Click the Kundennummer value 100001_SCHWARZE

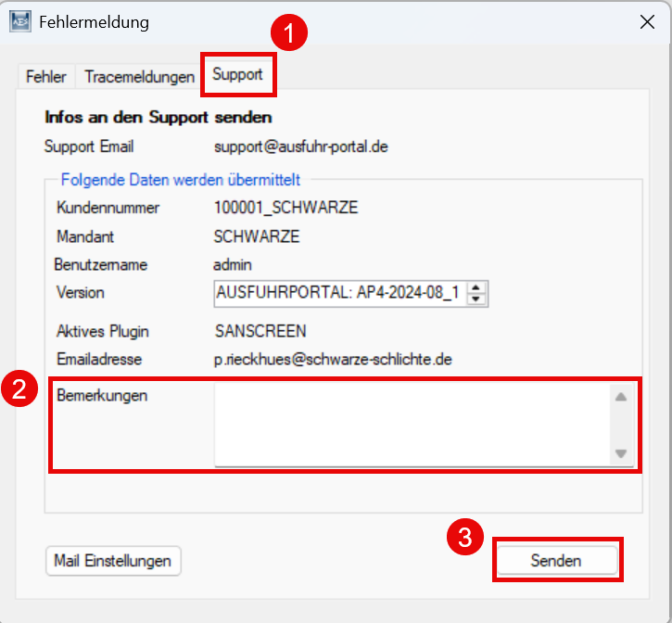(x=285, y=208)
